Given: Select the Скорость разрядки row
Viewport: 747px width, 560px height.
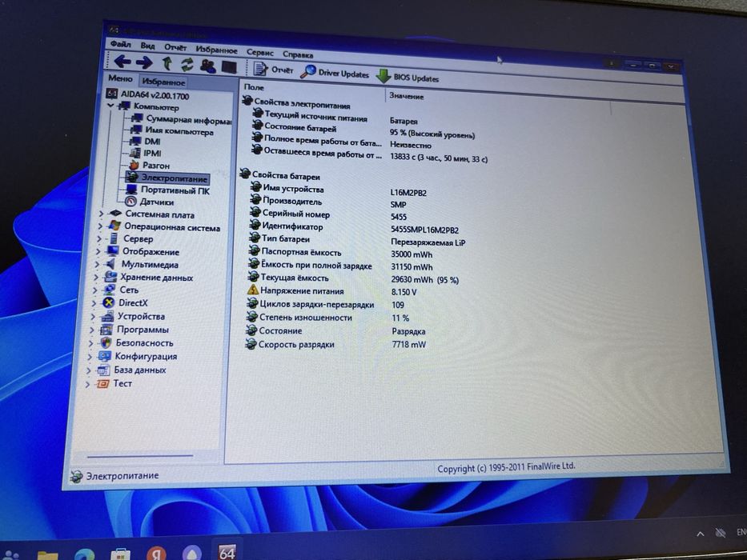Looking at the screenshot, I should [335, 344].
